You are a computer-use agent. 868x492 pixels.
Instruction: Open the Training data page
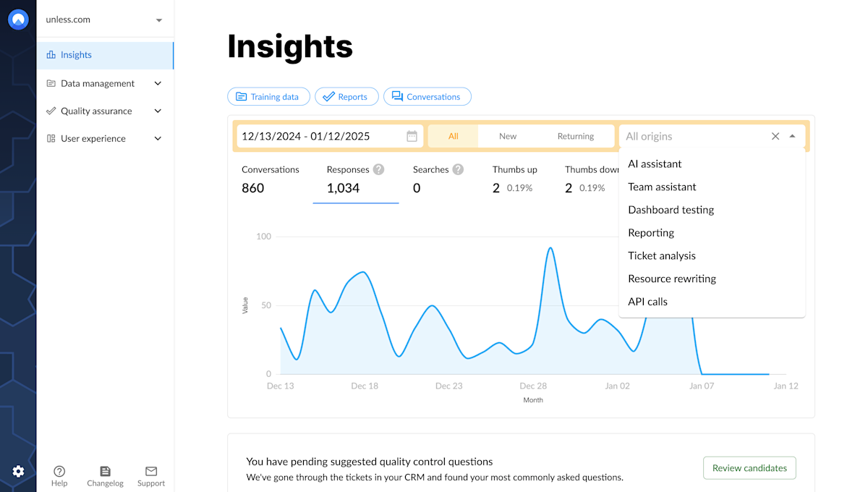(268, 96)
